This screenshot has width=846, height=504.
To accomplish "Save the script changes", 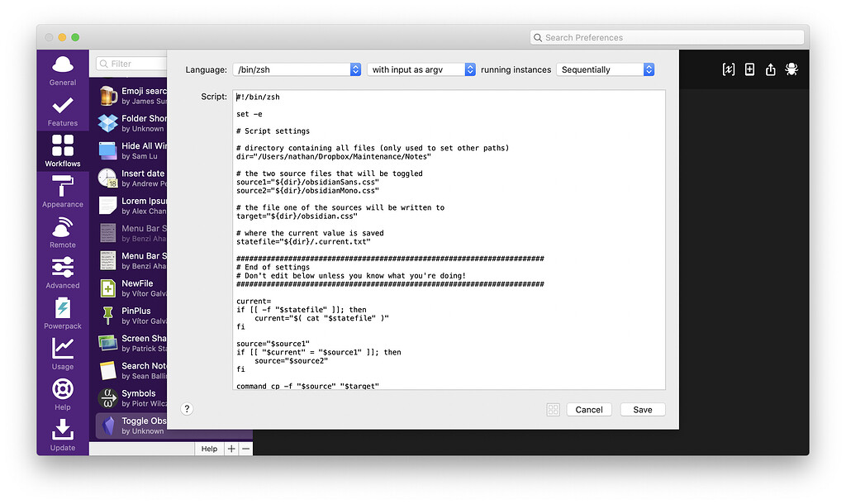I will point(643,409).
